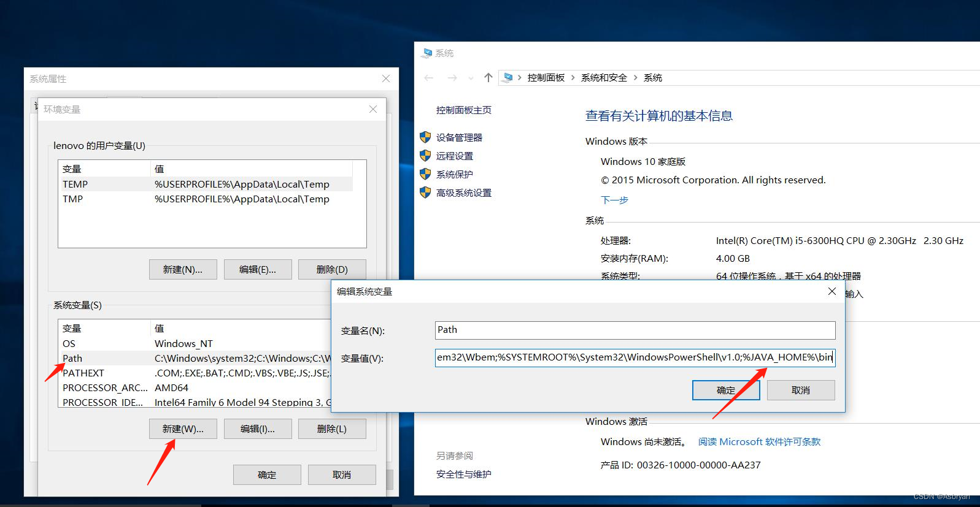Click the up arrow in System window
The width and height of the screenshot is (980, 507).
coord(488,78)
